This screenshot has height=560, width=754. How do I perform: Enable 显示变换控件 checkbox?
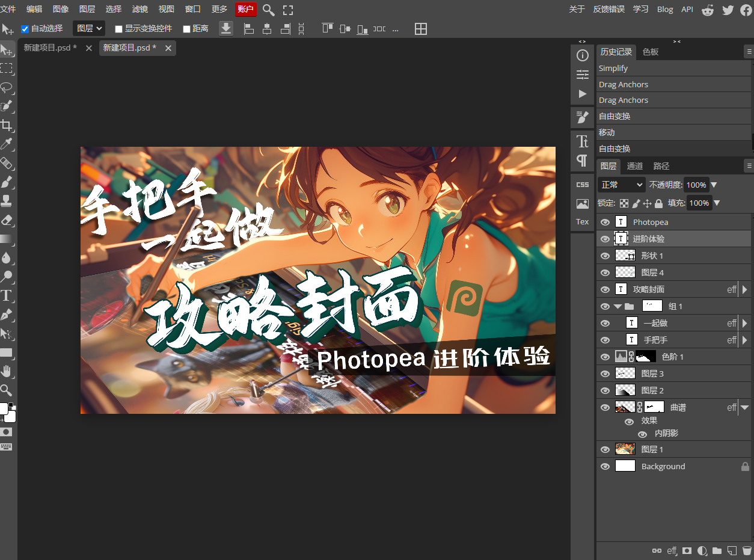118,29
